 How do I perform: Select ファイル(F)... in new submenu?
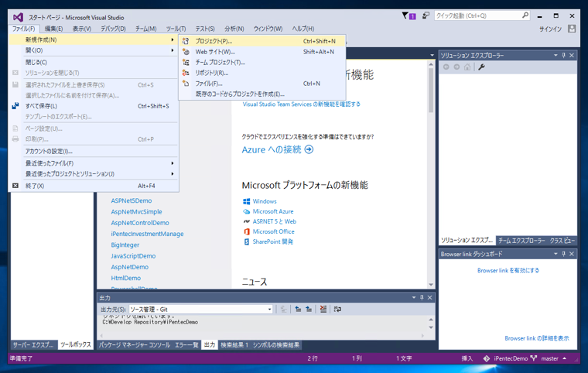262,84
